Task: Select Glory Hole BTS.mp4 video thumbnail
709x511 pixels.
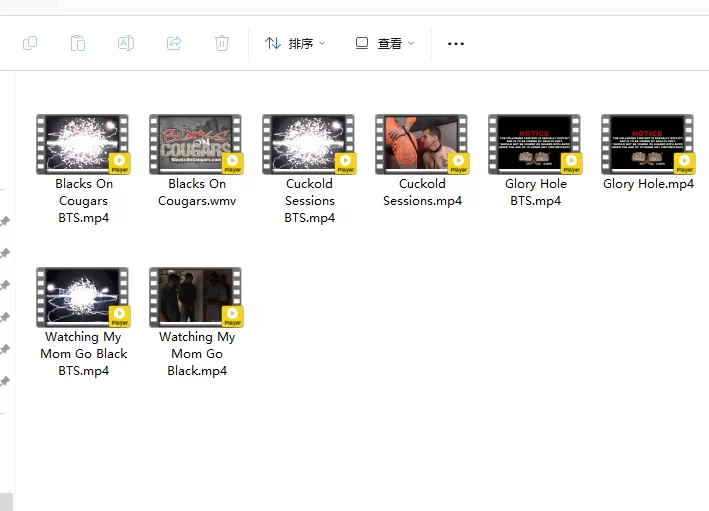Action: [x=535, y=144]
